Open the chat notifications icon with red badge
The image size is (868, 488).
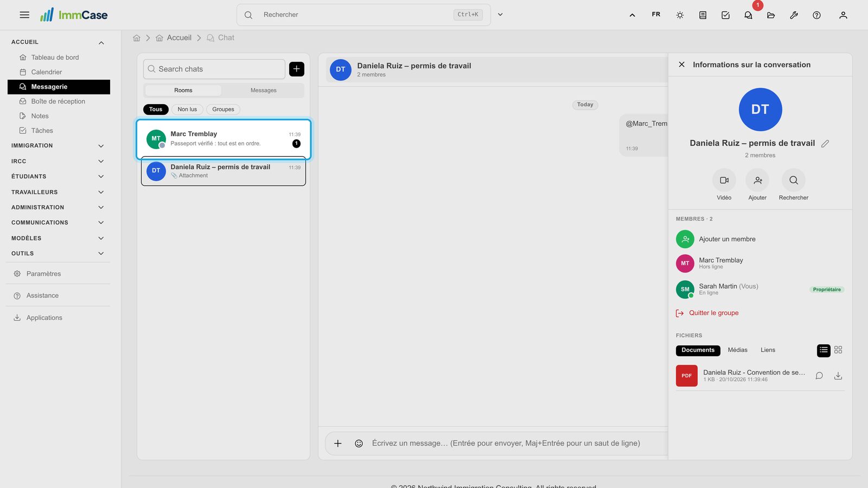click(x=748, y=15)
